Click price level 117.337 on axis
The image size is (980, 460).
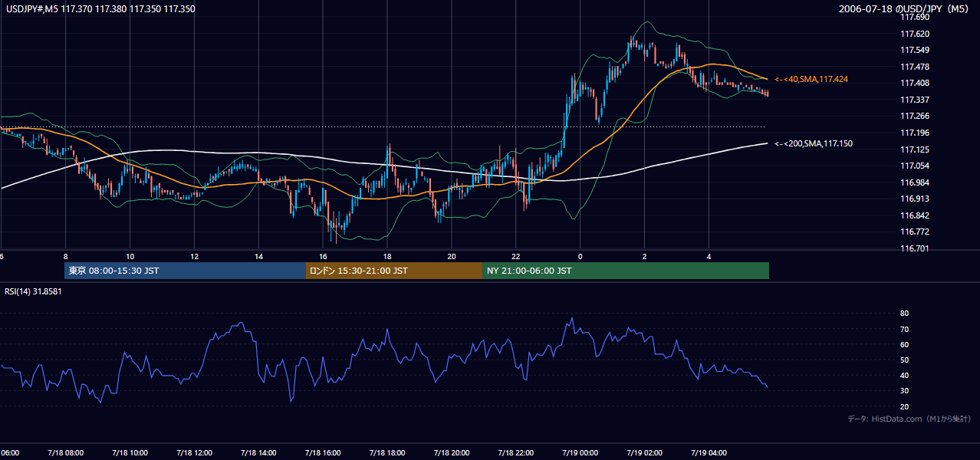coord(914,100)
